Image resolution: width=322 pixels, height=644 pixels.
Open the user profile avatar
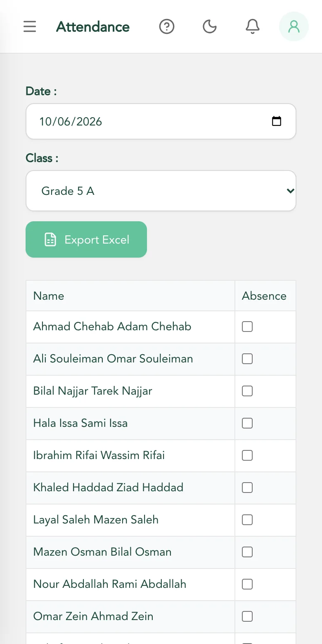(x=294, y=27)
